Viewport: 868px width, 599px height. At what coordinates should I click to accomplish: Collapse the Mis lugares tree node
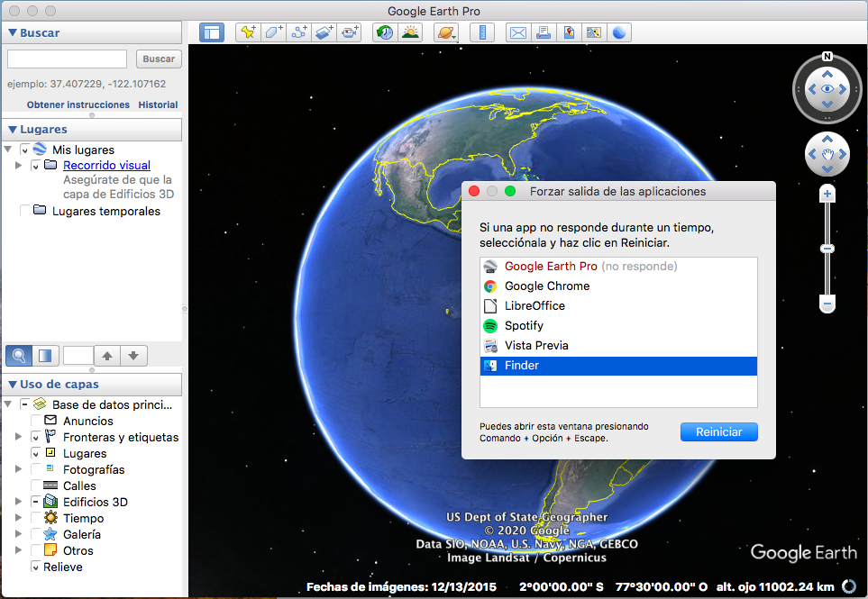(8, 150)
